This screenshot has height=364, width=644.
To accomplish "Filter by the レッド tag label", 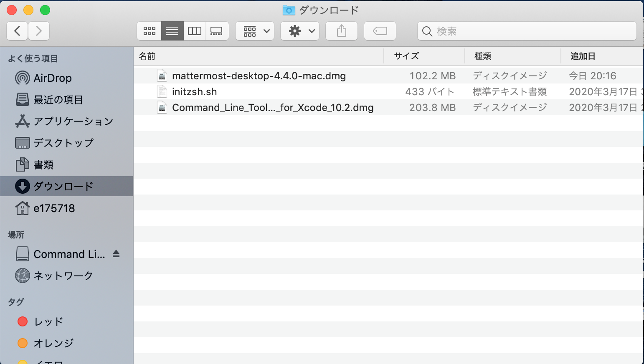I will pyautogui.click(x=48, y=322).
